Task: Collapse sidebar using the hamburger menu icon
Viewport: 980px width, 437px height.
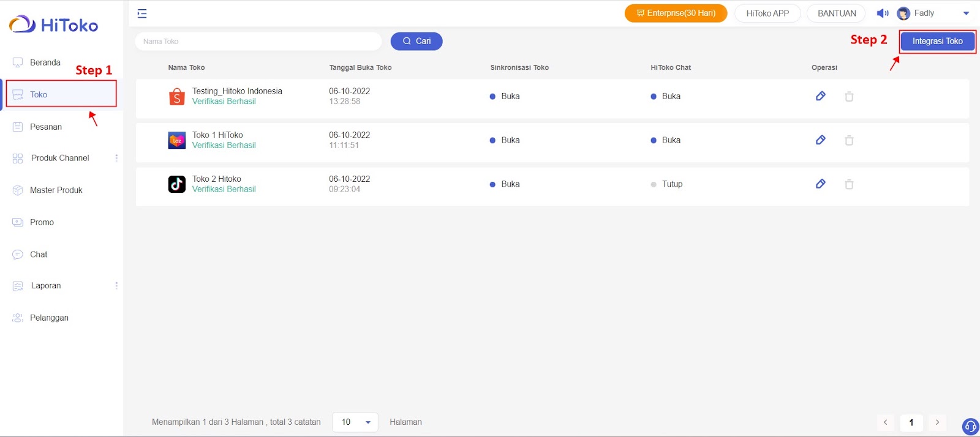Action: click(142, 13)
